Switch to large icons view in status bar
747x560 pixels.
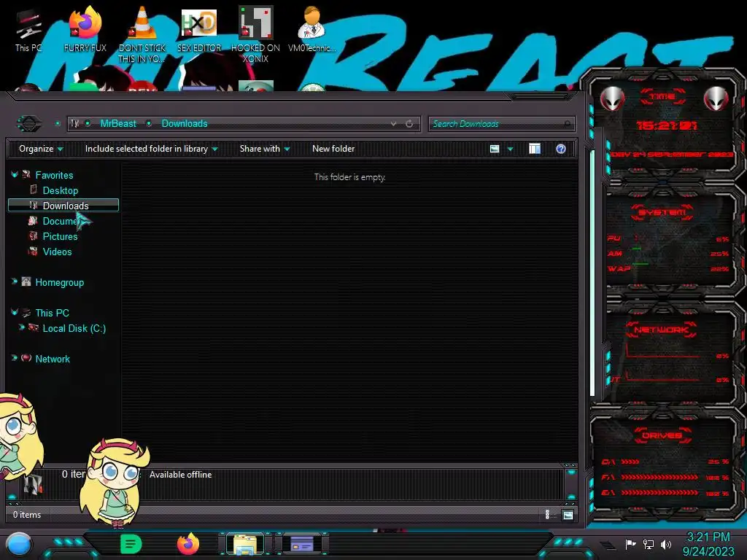[x=568, y=515]
